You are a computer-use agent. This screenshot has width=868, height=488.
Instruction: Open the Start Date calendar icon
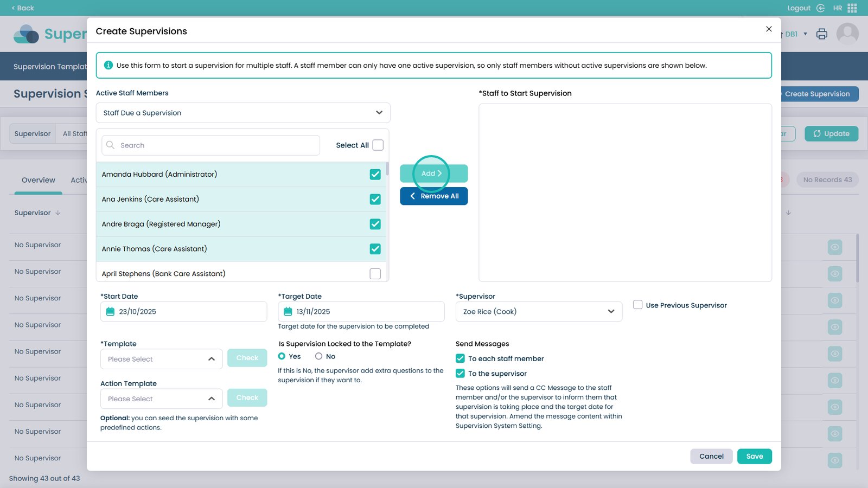point(111,312)
